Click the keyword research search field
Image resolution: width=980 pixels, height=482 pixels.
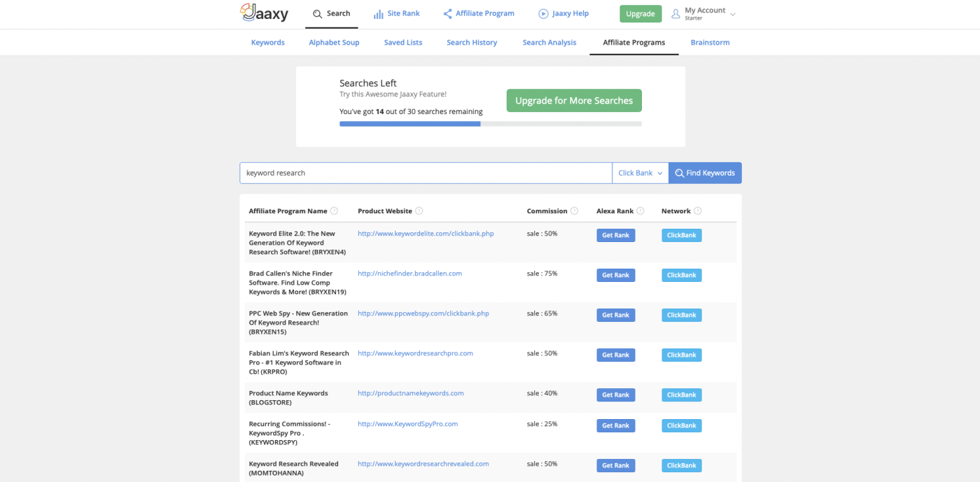tap(426, 173)
